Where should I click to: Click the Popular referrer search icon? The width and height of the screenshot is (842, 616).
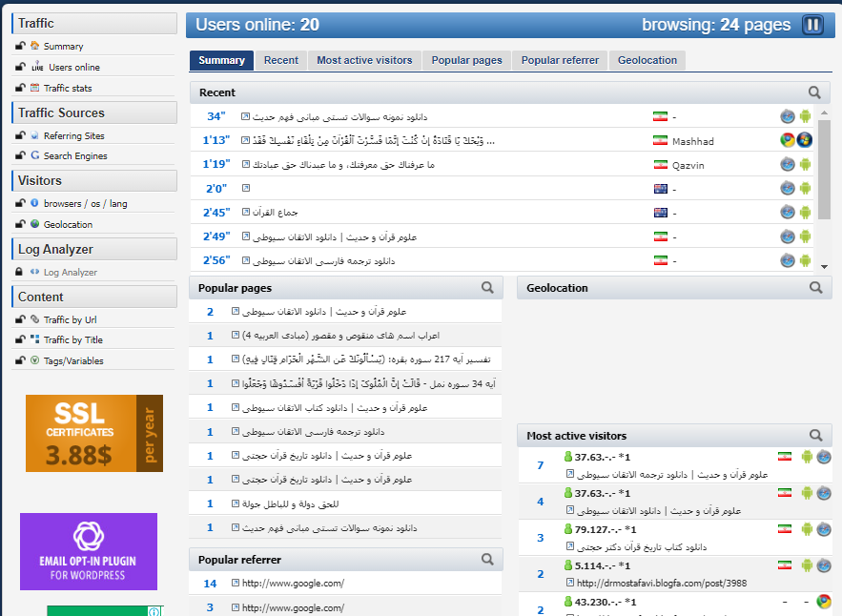click(487, 560)
